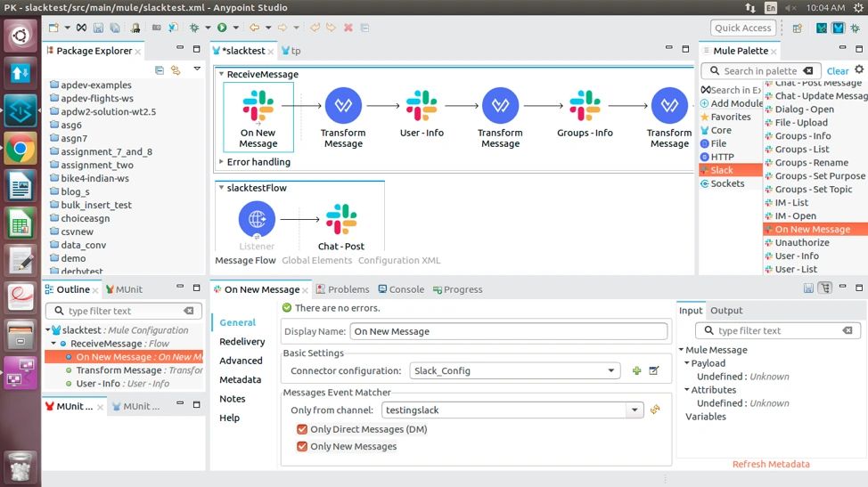
Task: Select Groups - Rename palette operation
Action: 807,163
